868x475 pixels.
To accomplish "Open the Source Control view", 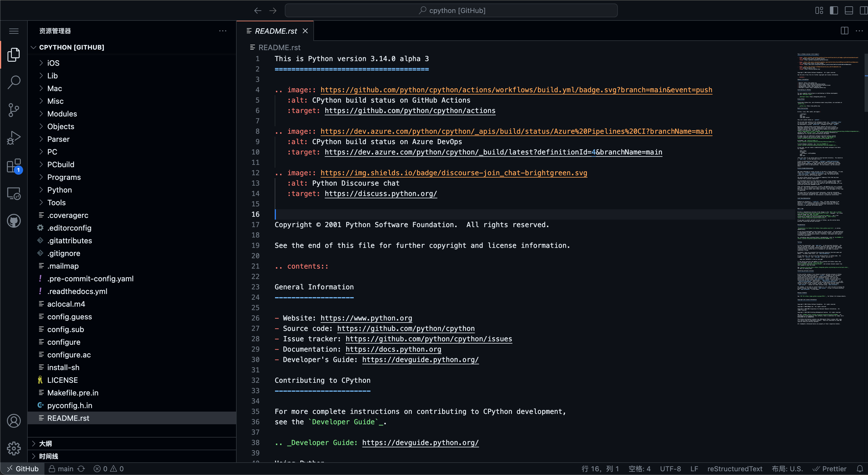I will [x=14, y=110].
